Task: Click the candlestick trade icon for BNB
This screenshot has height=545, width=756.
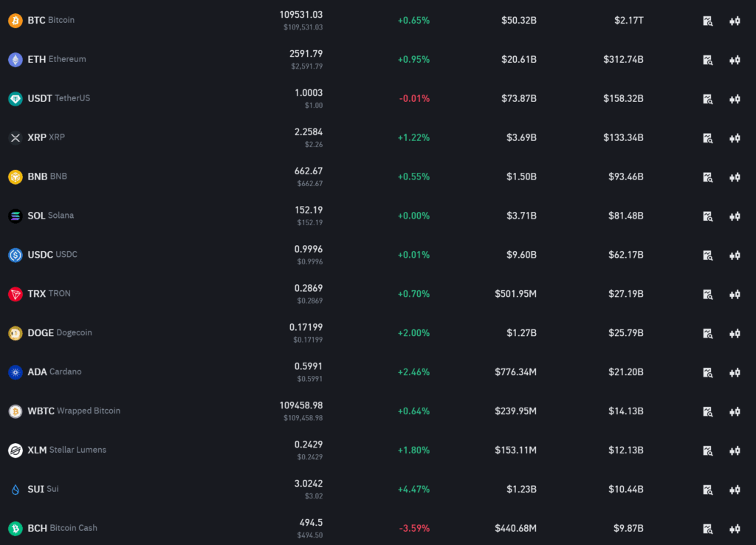Action: coord(735,177)
